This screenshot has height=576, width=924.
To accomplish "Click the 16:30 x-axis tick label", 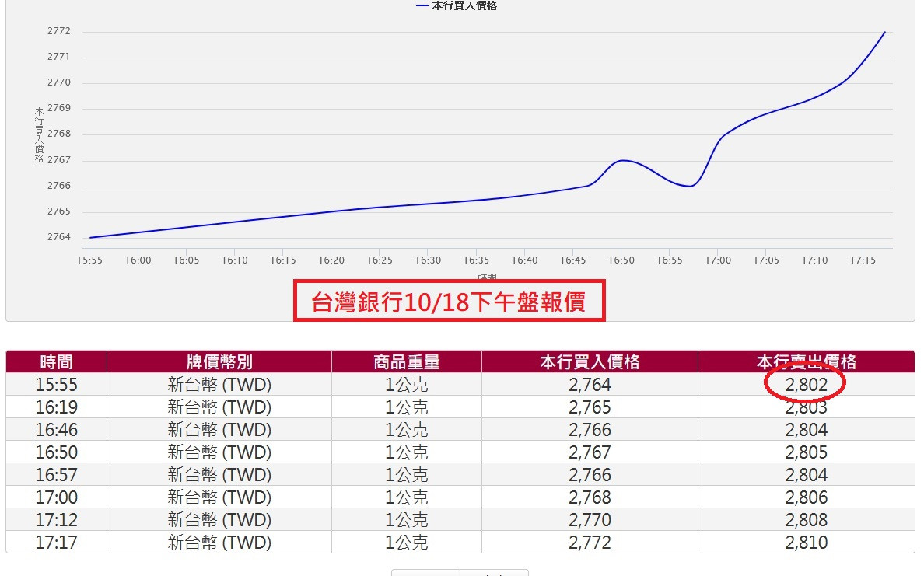I will pyautogui.click(x=428, y=260).
